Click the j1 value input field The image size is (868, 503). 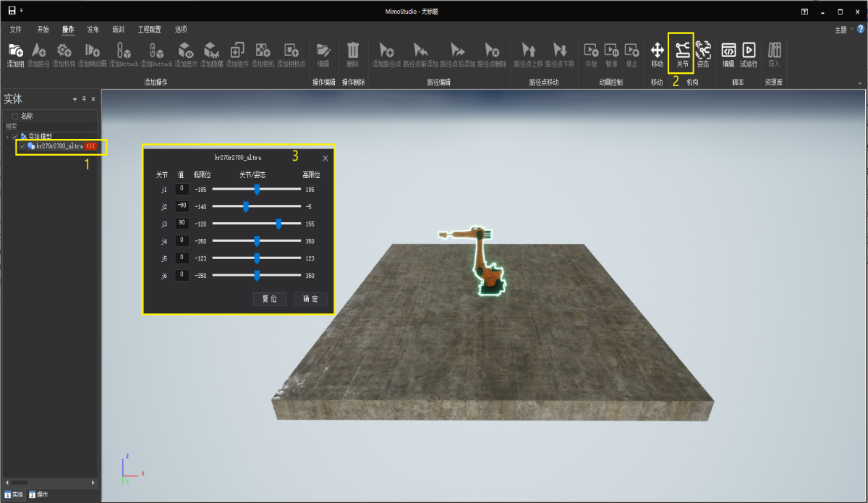pos(182,189)
